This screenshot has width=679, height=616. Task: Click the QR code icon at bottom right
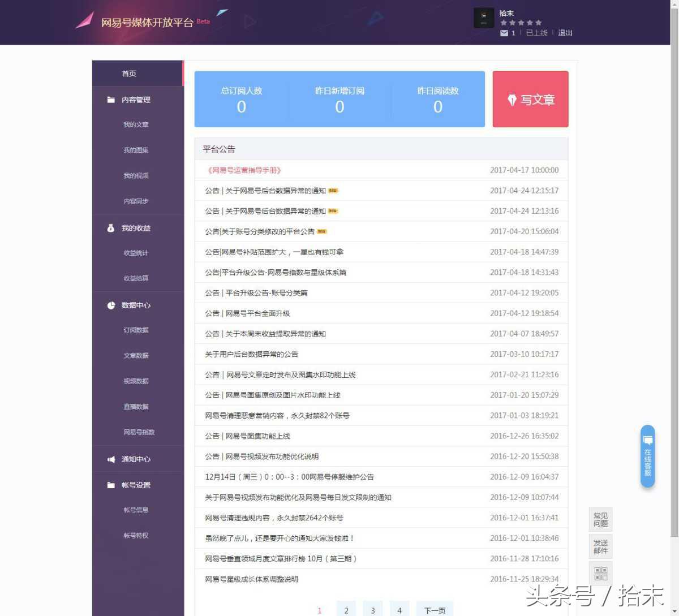coord(600,573)
